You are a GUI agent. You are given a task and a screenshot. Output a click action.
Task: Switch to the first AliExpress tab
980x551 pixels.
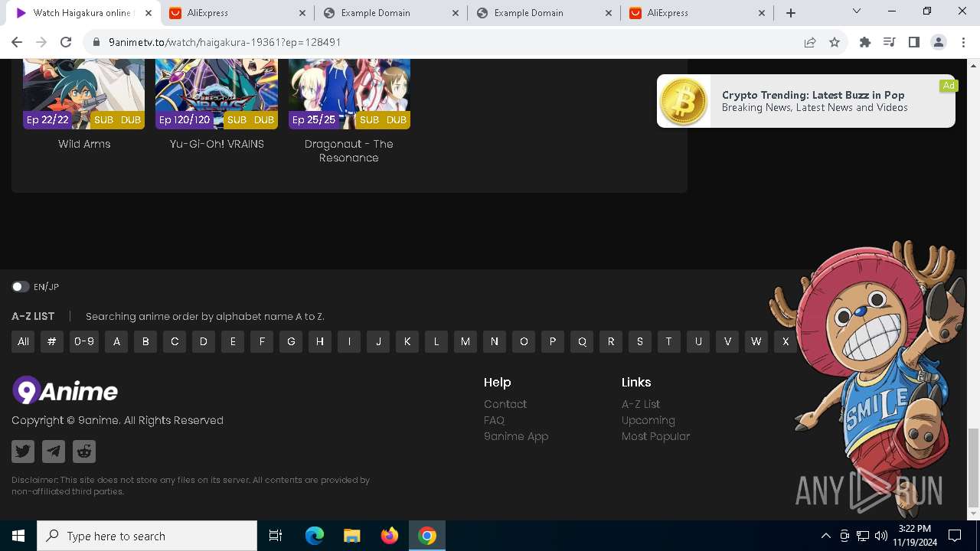(x=237, y=13)
